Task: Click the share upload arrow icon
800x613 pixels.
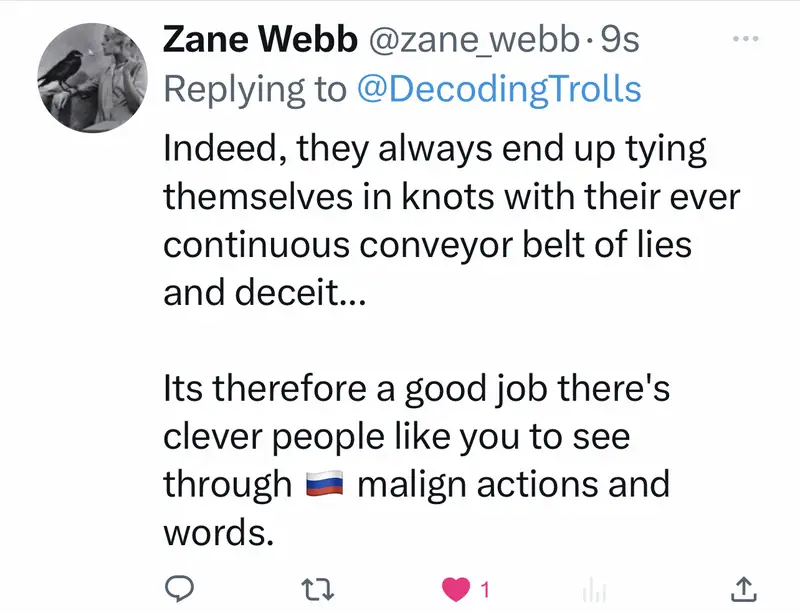Action: click(x=742, y=588)
